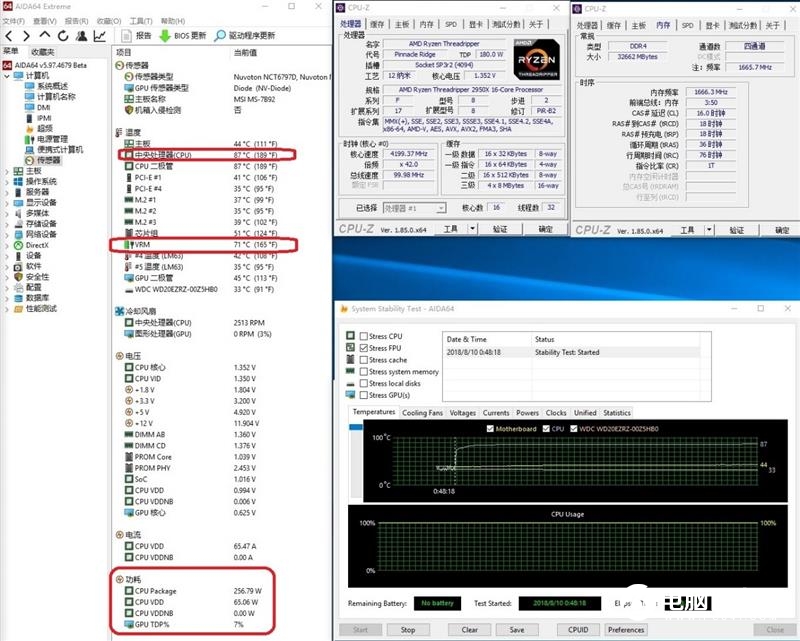Click the blue graph scale slider bar
800x641 pixels.
355,428
